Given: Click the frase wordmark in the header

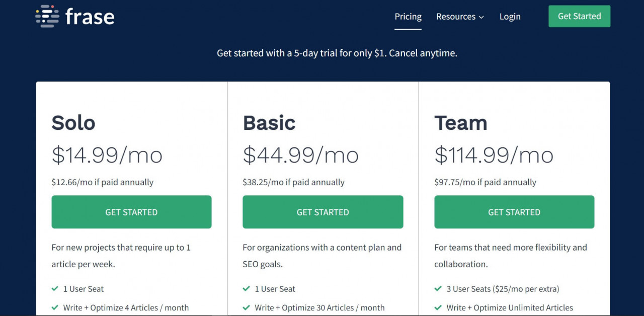Looking at the screenshot, I should (x=90, y=17).
